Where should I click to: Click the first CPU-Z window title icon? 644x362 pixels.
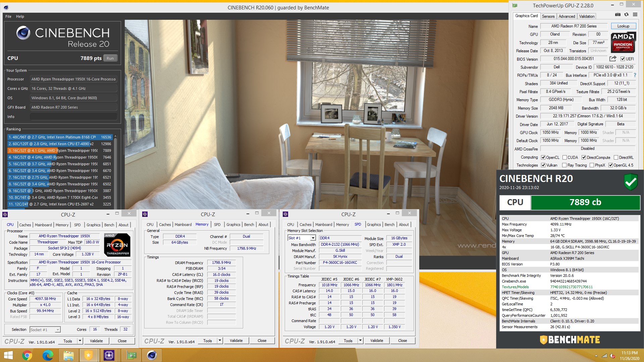tap(5, 214)
